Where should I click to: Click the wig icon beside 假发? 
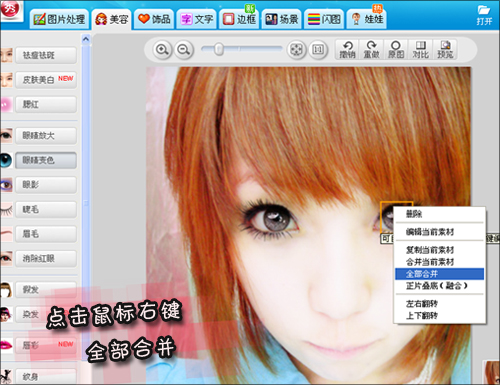click(6, 290)
